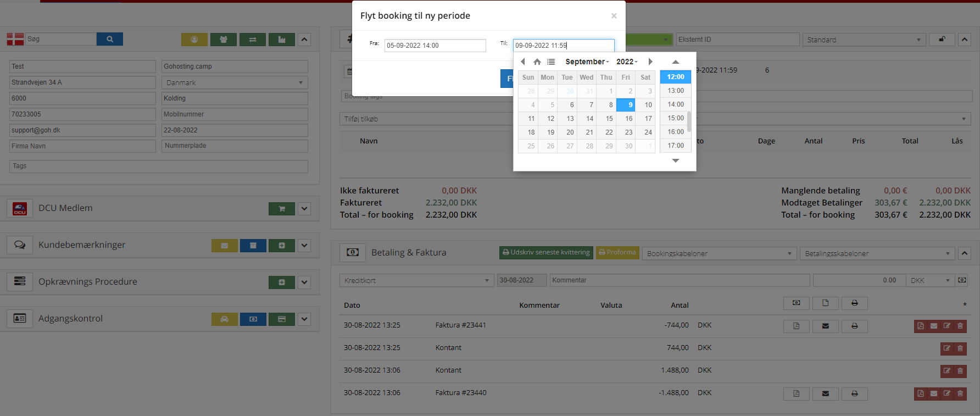This screenshot has width=980, height=416.
Task: Go to next month in the calendar
Action: [650, 62]
